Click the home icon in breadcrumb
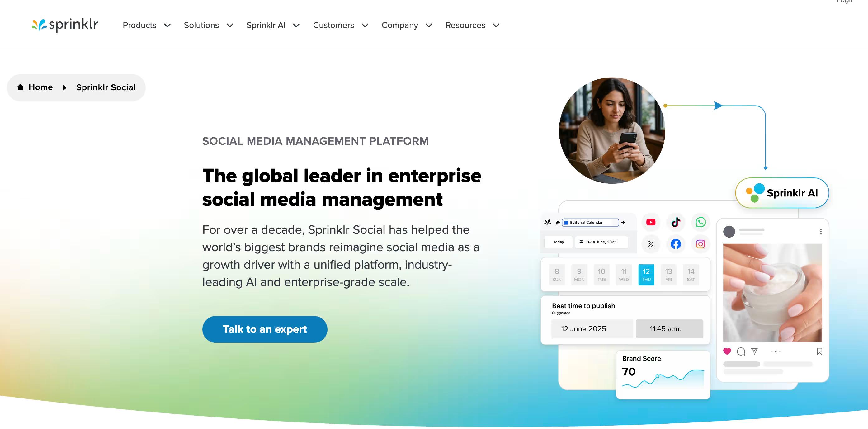The image size is (868, 429). pyautogui.click(x=20, y=87)
